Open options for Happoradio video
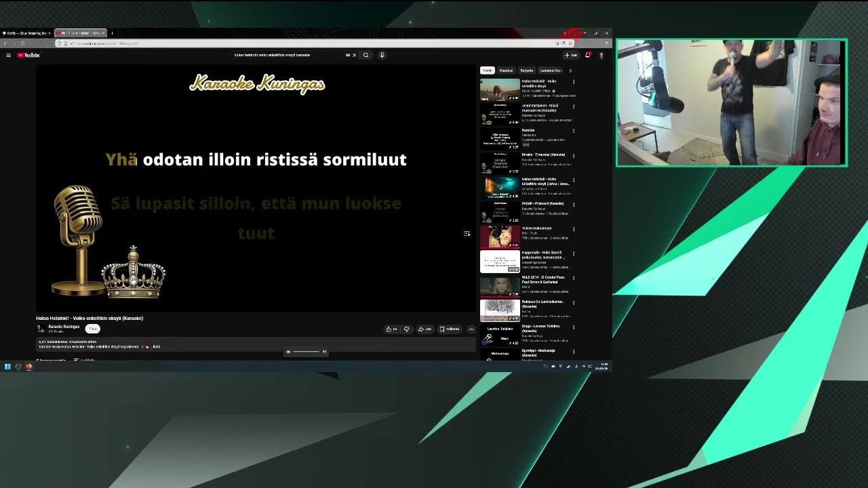Viewport: 868px width, 488px height. pos(574,253)
